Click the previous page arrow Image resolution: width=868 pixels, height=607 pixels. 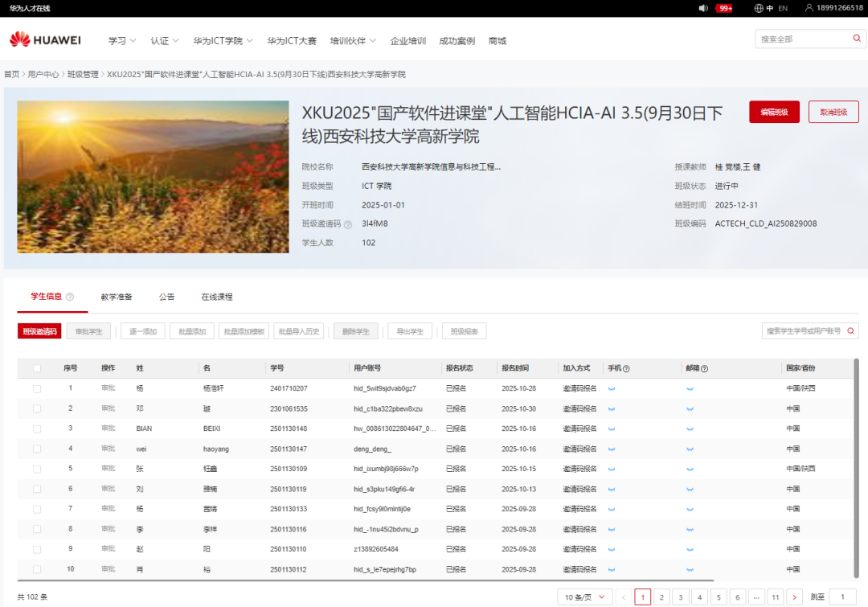click(624, 597)
